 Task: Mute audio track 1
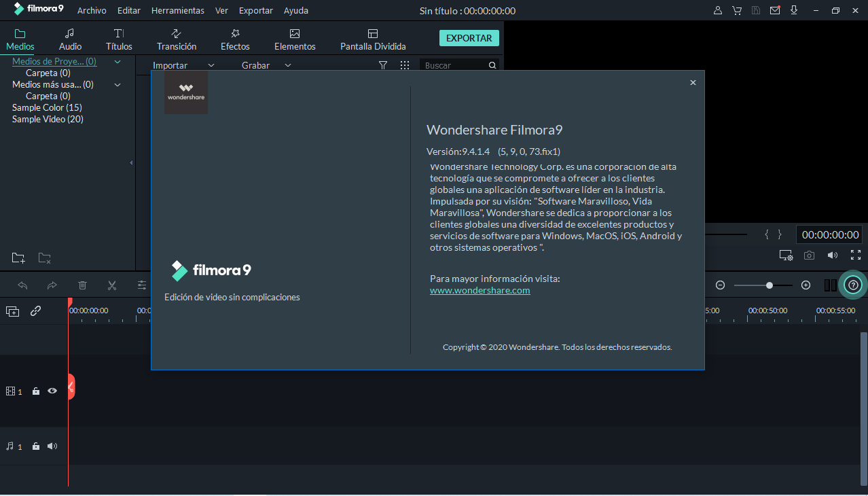(52, 446)
